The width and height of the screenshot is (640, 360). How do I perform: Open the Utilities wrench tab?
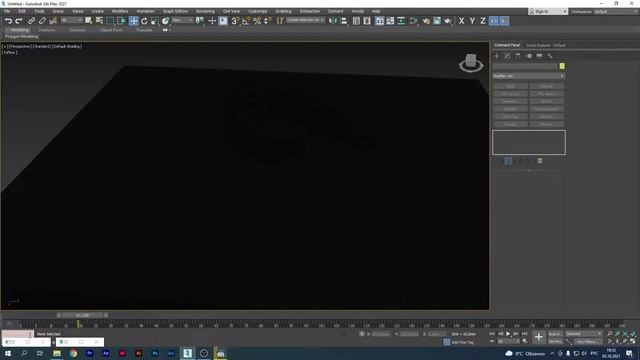[x=550, y=56]
